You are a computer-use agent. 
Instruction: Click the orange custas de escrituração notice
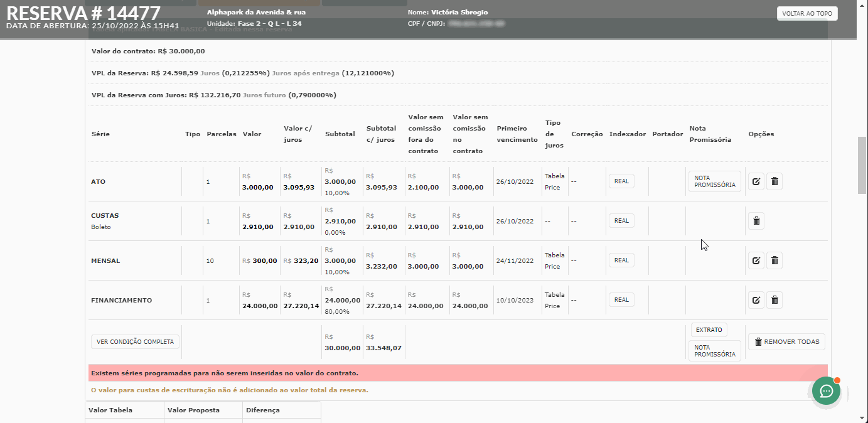point(230,390)
